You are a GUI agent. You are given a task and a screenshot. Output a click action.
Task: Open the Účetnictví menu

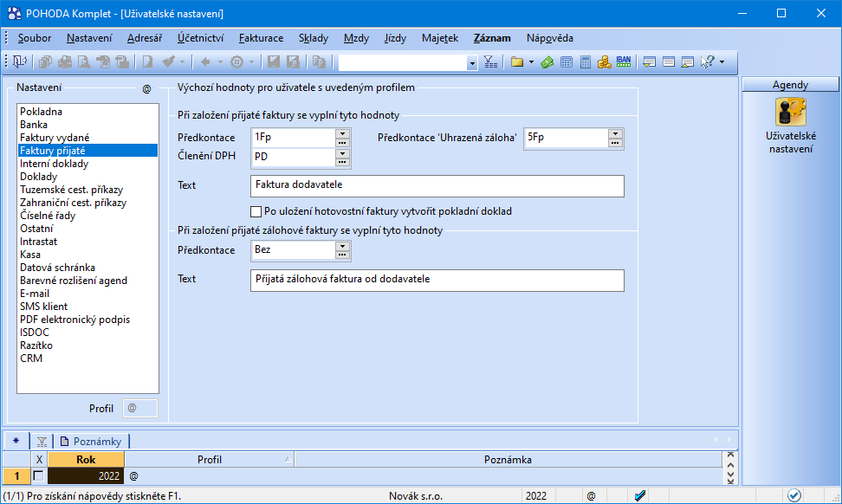200,38
